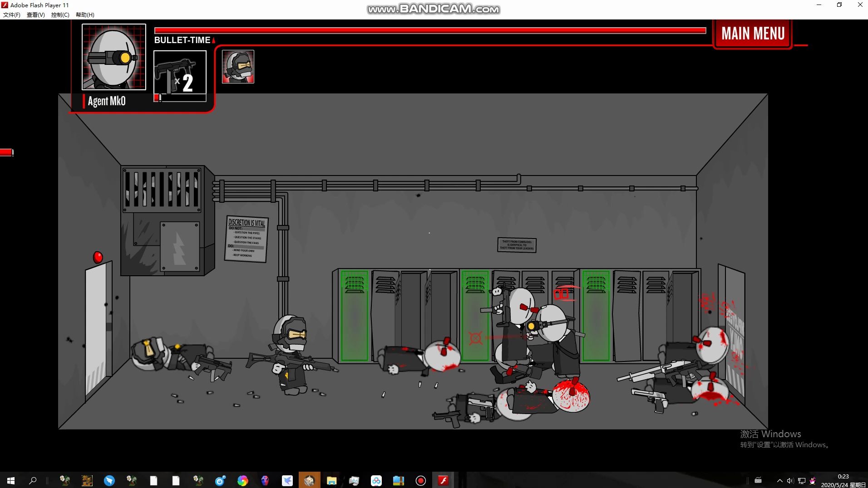This screenshot has height=488, width=868.
Task: Click the red health bar
Action: (430, 30)
